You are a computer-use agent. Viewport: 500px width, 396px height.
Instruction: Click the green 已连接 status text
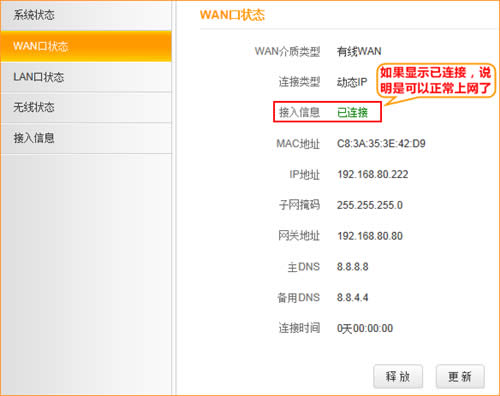click(352, 112)
